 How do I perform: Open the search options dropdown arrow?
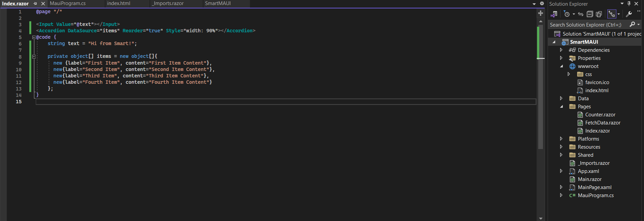click(x=639, y=25)
